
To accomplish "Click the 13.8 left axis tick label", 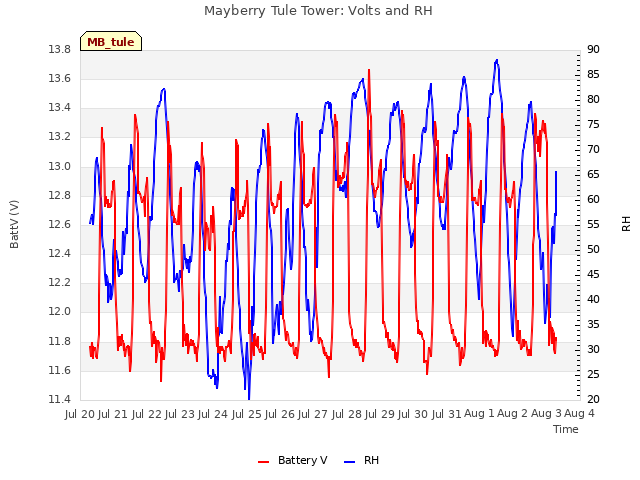I will click(60, 50).
